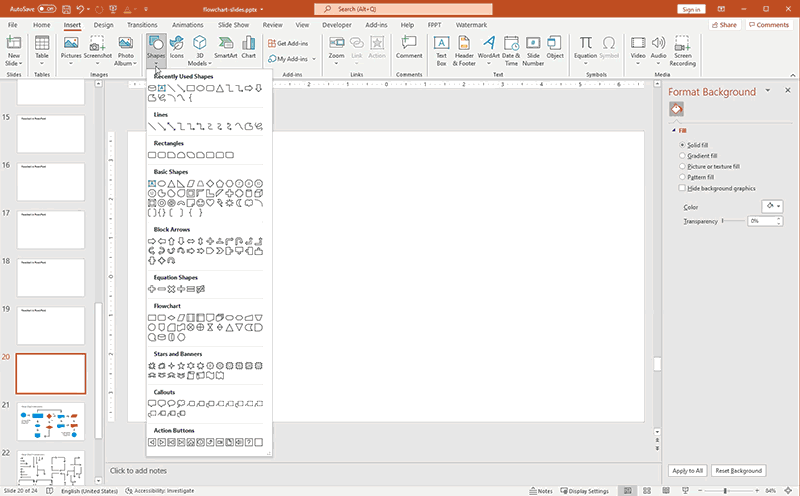This screenshot has height=496, width=800.
Task: Open the 3D Models button
Action: coord(199,49)
